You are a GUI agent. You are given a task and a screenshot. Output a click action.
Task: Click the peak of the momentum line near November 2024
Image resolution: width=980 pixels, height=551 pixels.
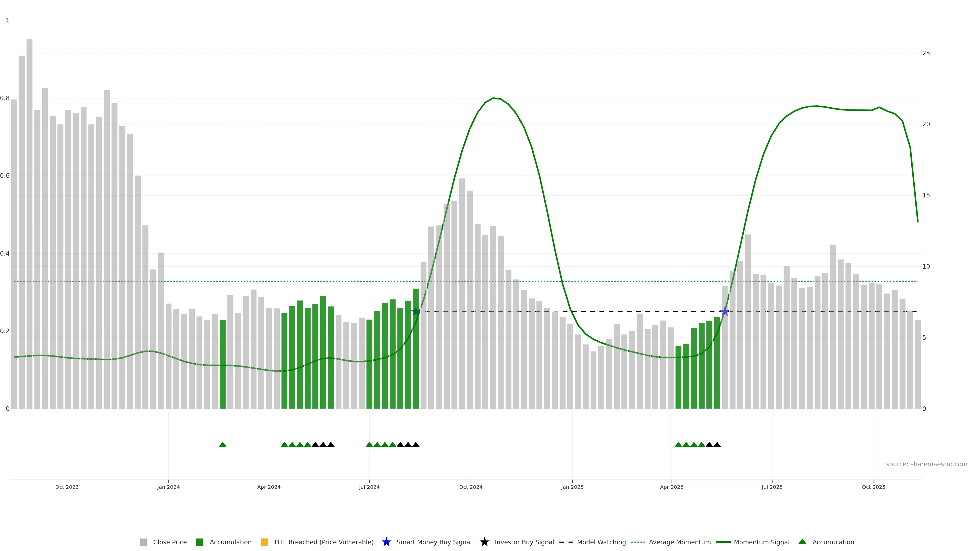point(493,98)
